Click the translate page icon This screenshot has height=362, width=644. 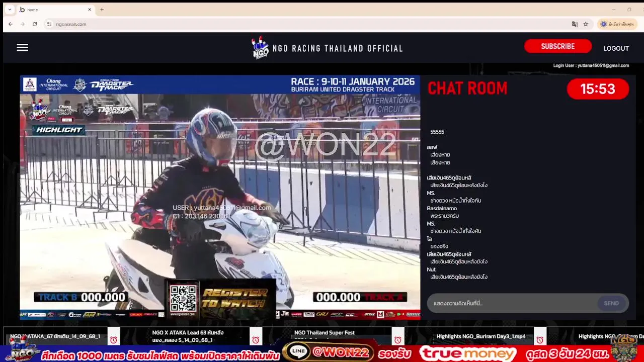[575, 24]
